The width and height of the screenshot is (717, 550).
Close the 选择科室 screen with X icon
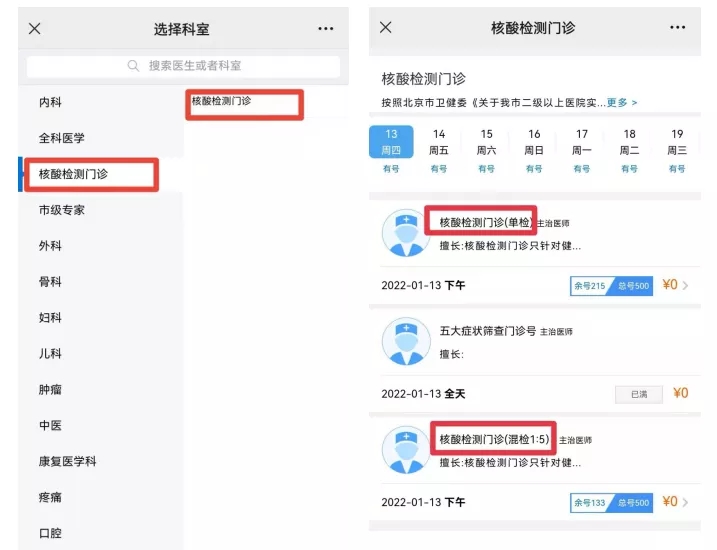(35, 29)
